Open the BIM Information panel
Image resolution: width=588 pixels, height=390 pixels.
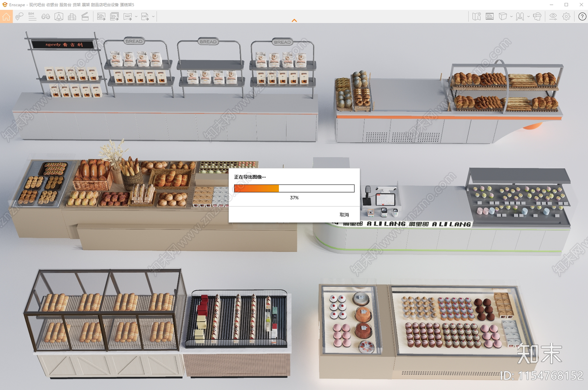32,17
